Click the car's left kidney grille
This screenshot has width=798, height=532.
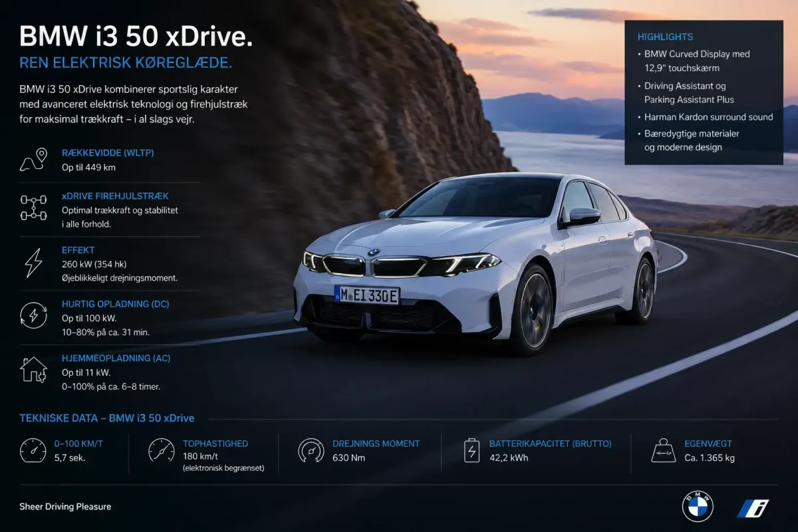[x=343, y=266]
